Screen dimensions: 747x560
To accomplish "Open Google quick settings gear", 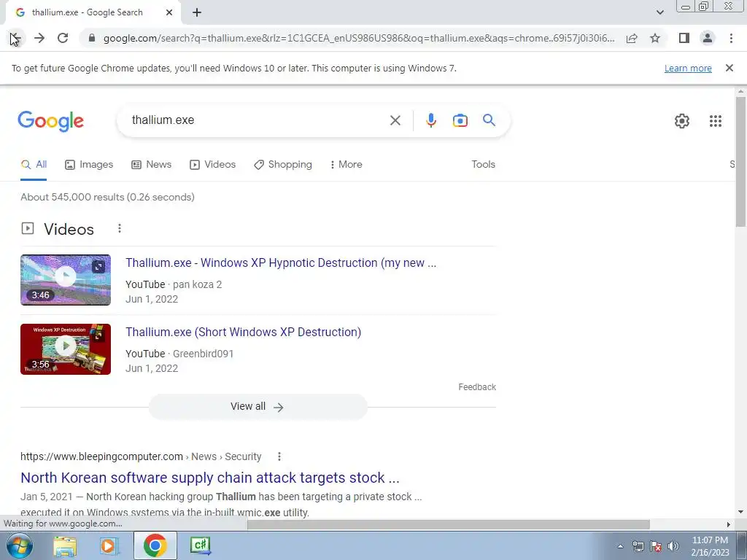I will [x=682, y=121].
